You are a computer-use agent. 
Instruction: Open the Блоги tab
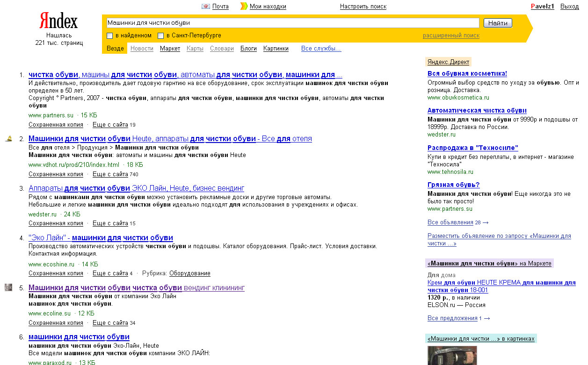pyautogui.click(x=248, y=49)
